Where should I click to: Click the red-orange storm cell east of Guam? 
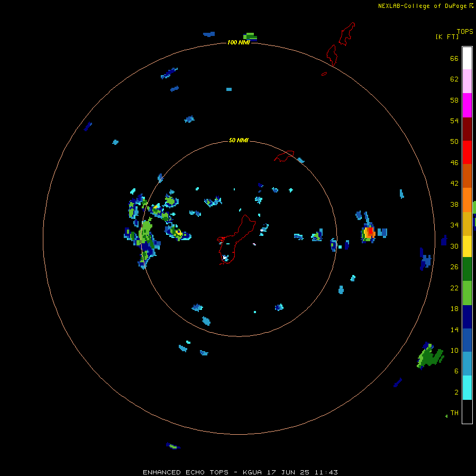click(370, 232)
